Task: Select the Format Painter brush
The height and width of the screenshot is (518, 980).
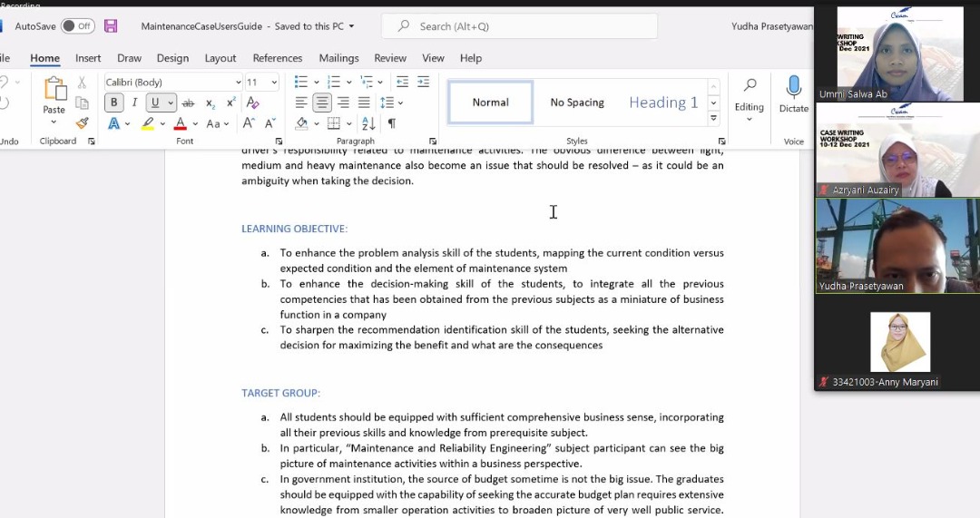Action: 82,123
